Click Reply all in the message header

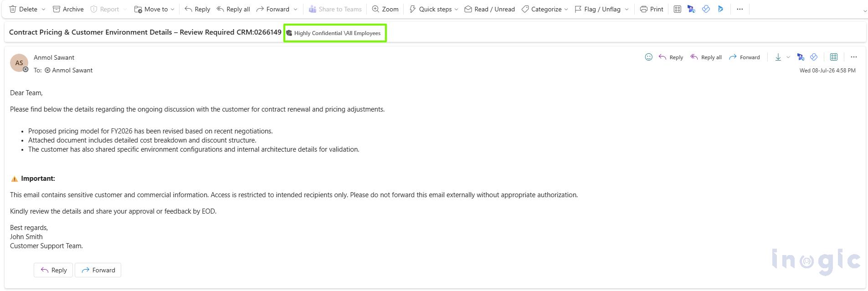coord(706,57)
